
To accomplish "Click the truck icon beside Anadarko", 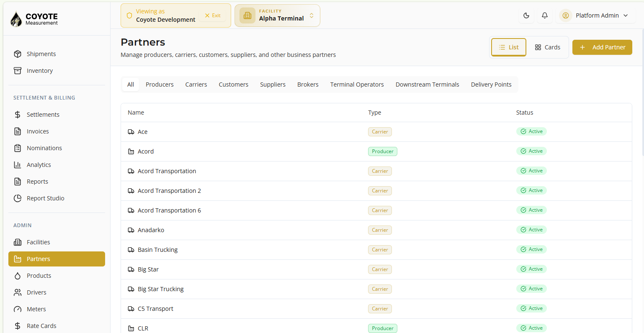I will pyautogui.click(x=131, y=230).
